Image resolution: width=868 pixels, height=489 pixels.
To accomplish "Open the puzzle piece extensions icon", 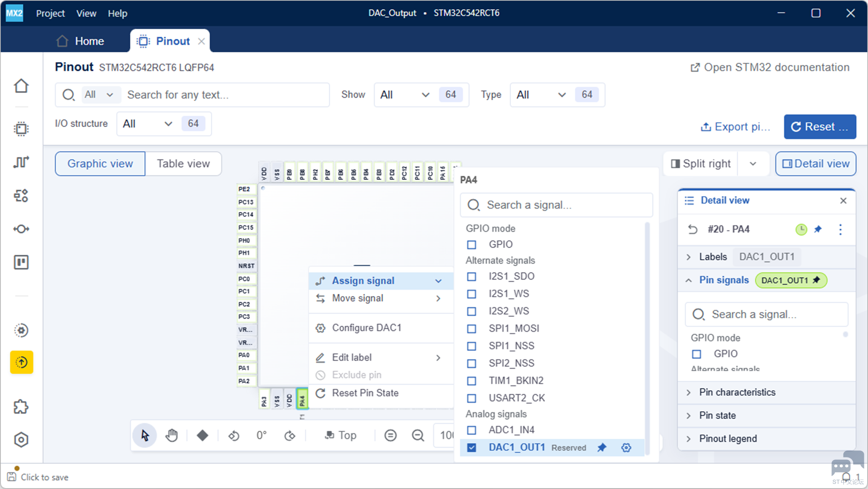I will point(21,407).
